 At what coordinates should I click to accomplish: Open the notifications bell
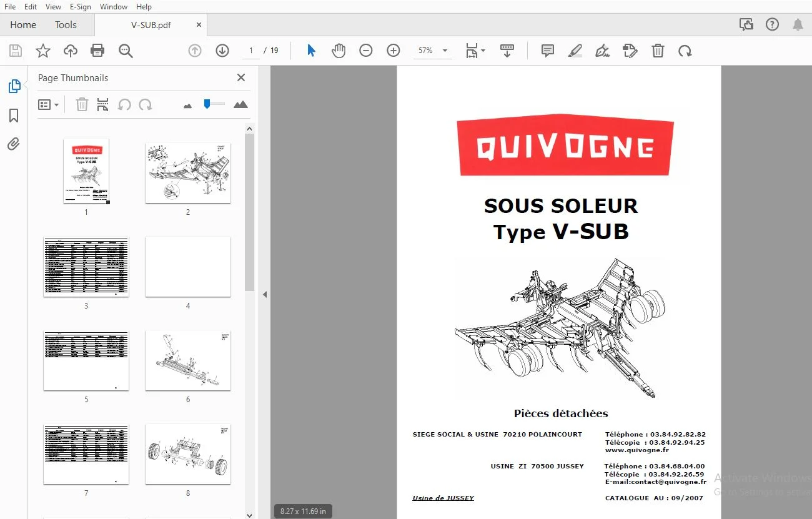pyautogui.click(x=798, y=25)
